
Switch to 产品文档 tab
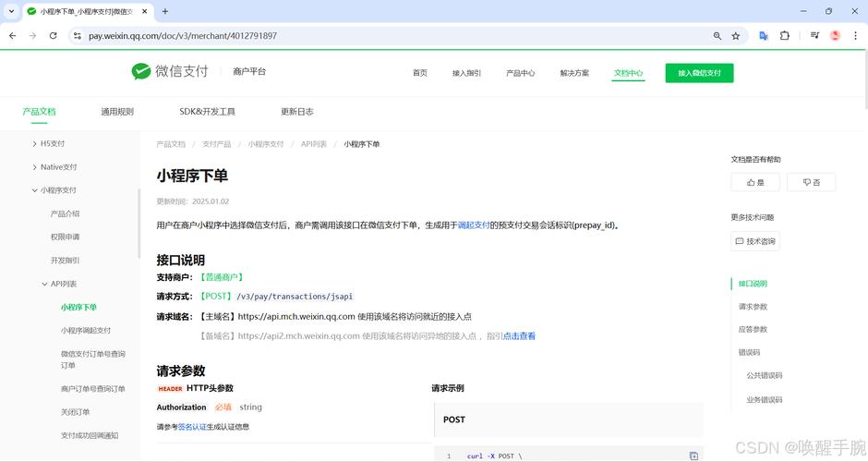40,112
